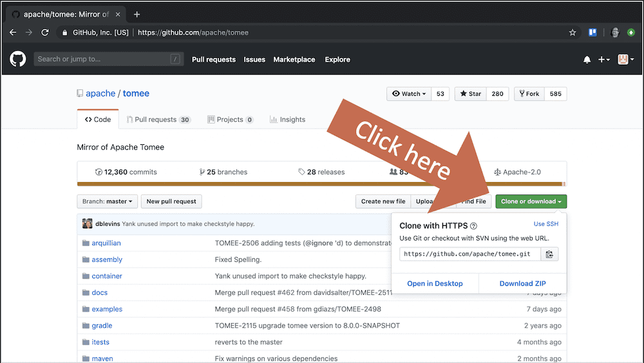The height and width of the screenshot is (363, 644).
Task: Fork the tomee repository
Action: coord(529,93)
